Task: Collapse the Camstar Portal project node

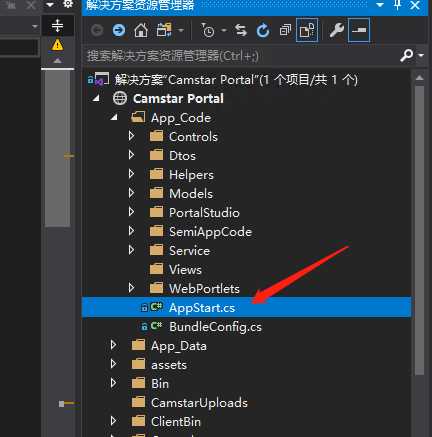Action: (x=96, y=99)
